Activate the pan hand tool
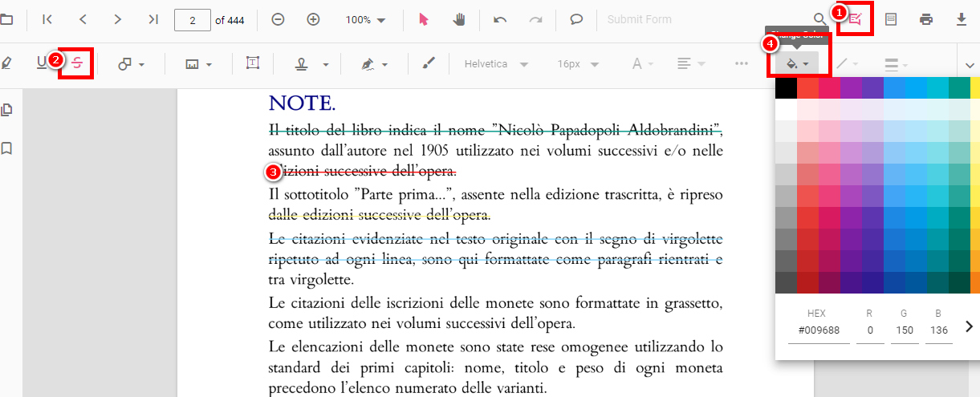The image size is (980, 397). pos(459,19)
